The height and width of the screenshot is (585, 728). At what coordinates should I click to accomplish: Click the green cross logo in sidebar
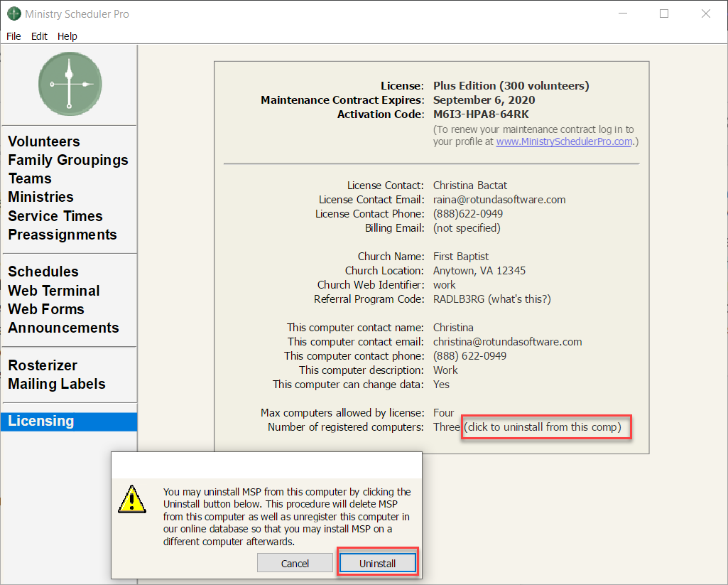(x=70, y=84)
